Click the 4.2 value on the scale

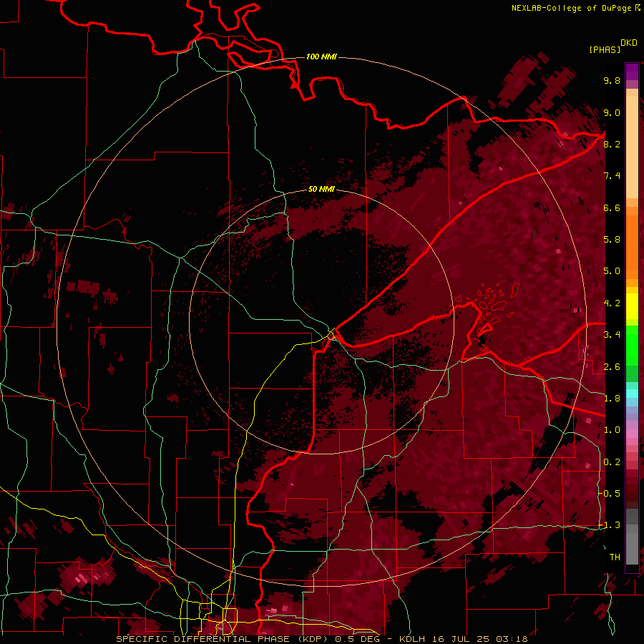(612, 303)
